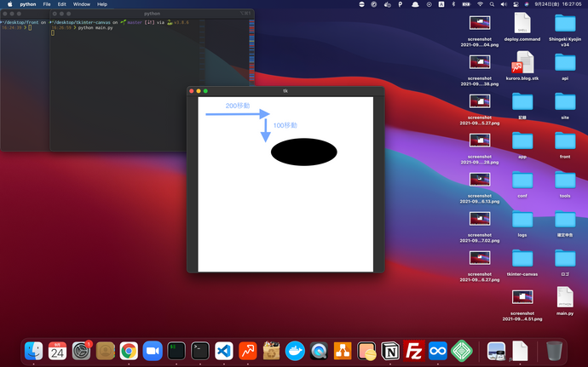
Task: Select screenshot ending 04.png thumbnail
Action: [x=480, y=23]
